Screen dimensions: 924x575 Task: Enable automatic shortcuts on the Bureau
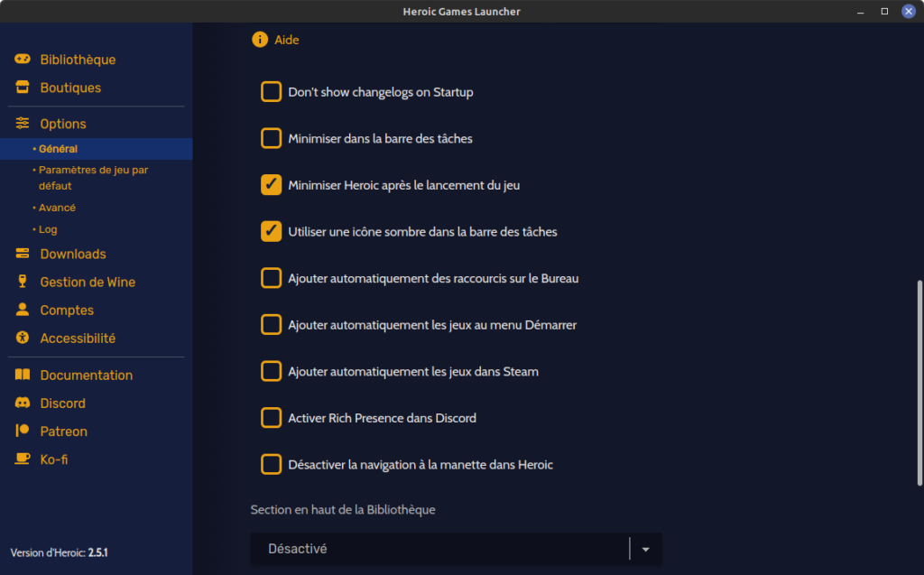(x=271, y=278)
